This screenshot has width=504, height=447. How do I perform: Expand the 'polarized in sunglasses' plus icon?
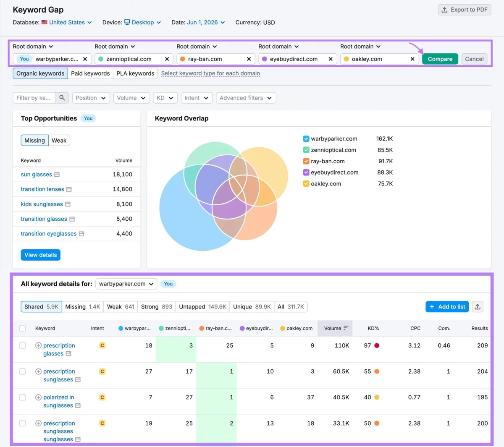click(x=38, y=397)
